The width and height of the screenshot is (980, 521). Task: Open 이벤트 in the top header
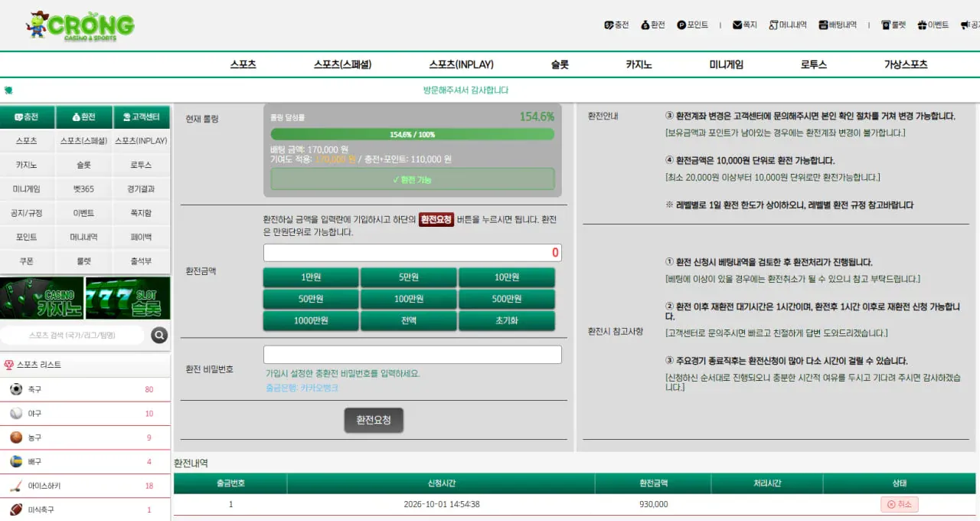[x=933, y=25]
